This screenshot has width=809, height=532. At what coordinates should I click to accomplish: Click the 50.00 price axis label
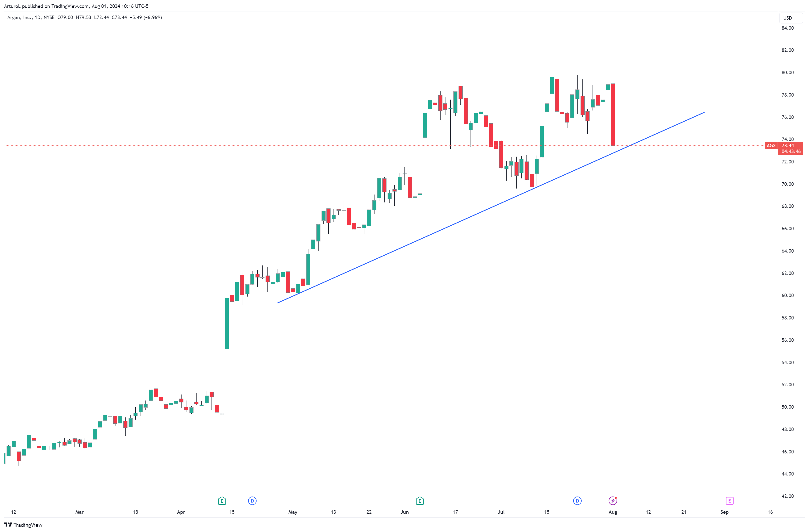(x=788, y=407)
